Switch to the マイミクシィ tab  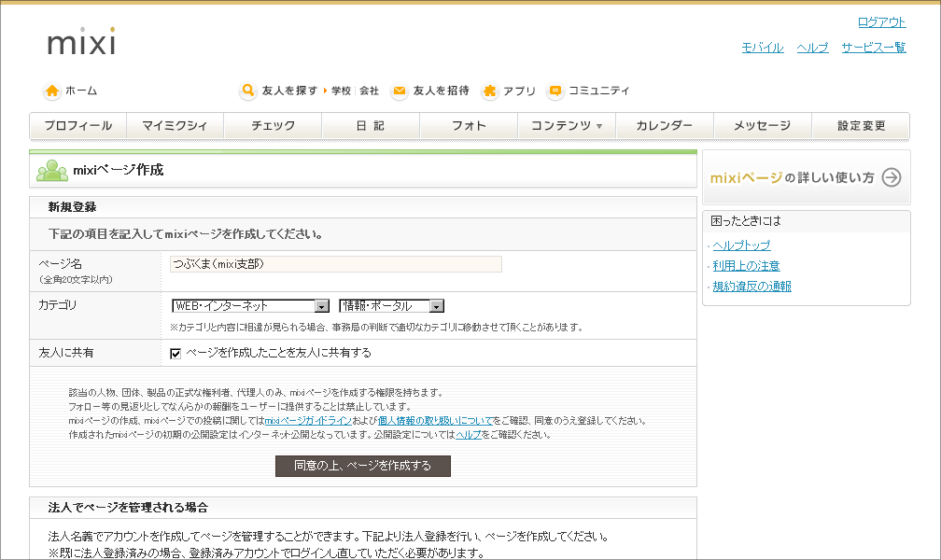[175, 126]
